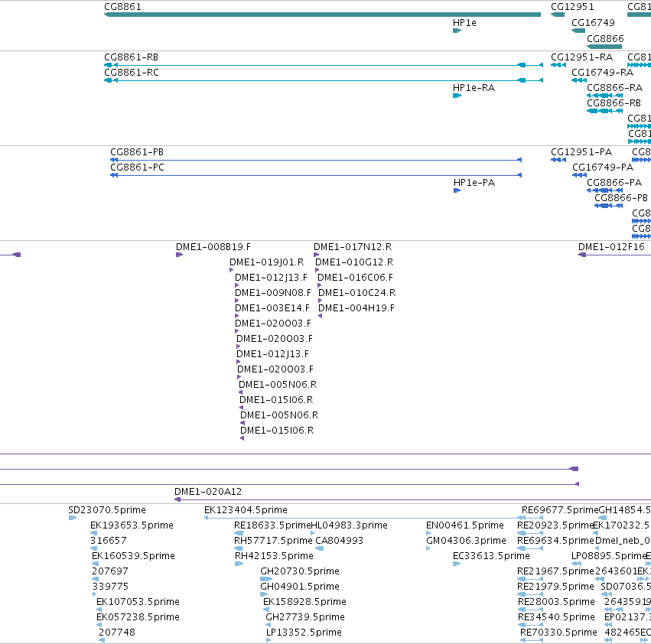Select transcript CG8866-RA
This screenshot has height=644, width=651.
(x=614, y=88)
